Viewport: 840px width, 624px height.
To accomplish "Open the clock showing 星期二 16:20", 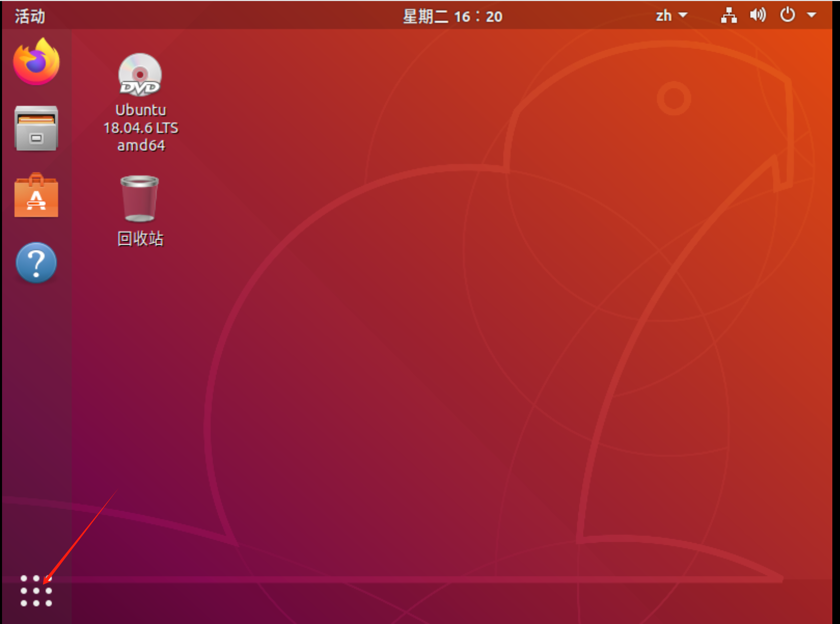I will pyautogui.click(x=453, y=16).
